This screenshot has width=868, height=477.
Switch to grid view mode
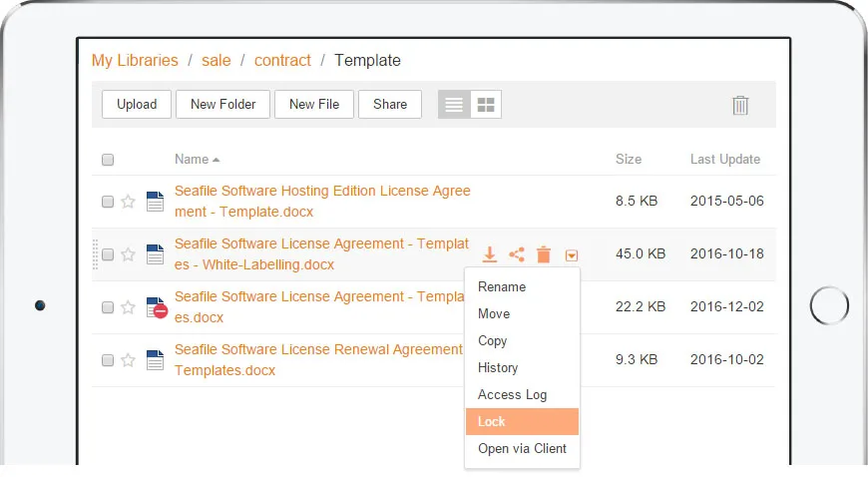point(486,105)
